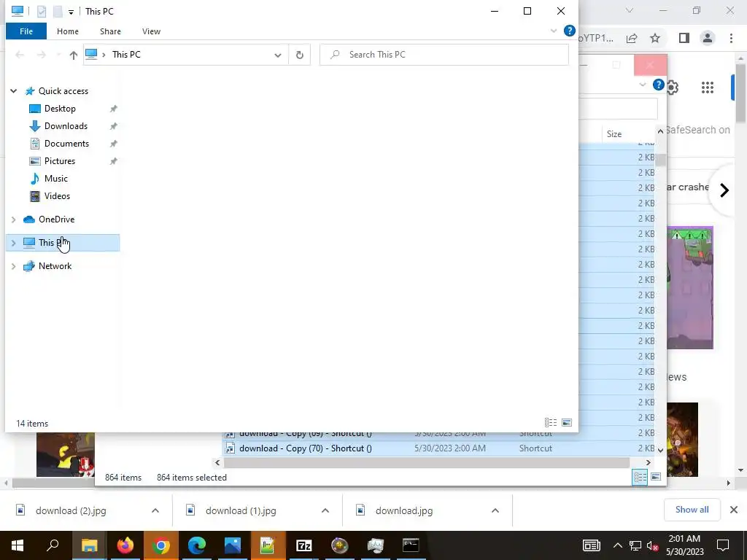
Task: Open Firefox from the taskbar
Action: coord(125,545)
